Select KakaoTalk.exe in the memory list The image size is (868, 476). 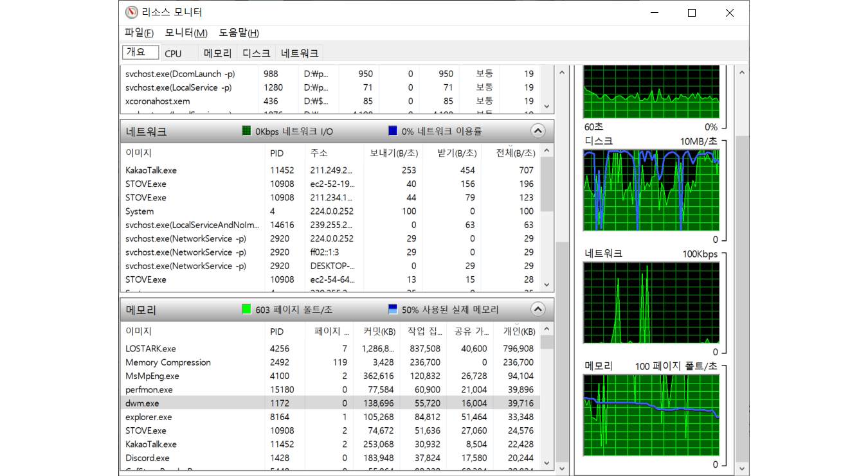point(330,445)
